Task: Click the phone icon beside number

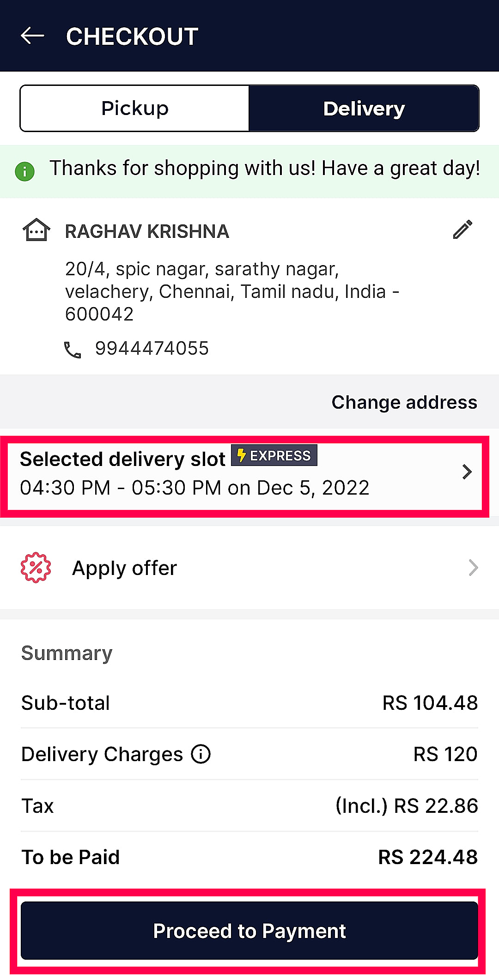Action: [73, 350]
